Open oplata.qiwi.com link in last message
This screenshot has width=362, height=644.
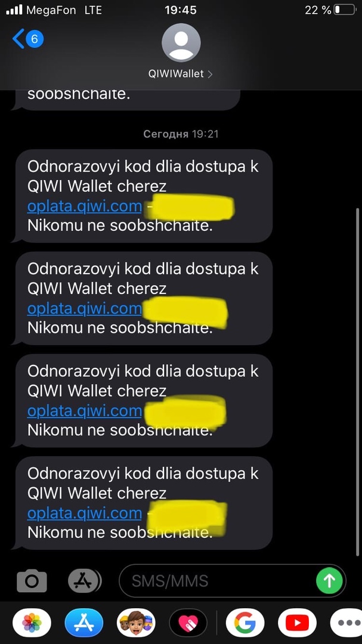[85, 513]
